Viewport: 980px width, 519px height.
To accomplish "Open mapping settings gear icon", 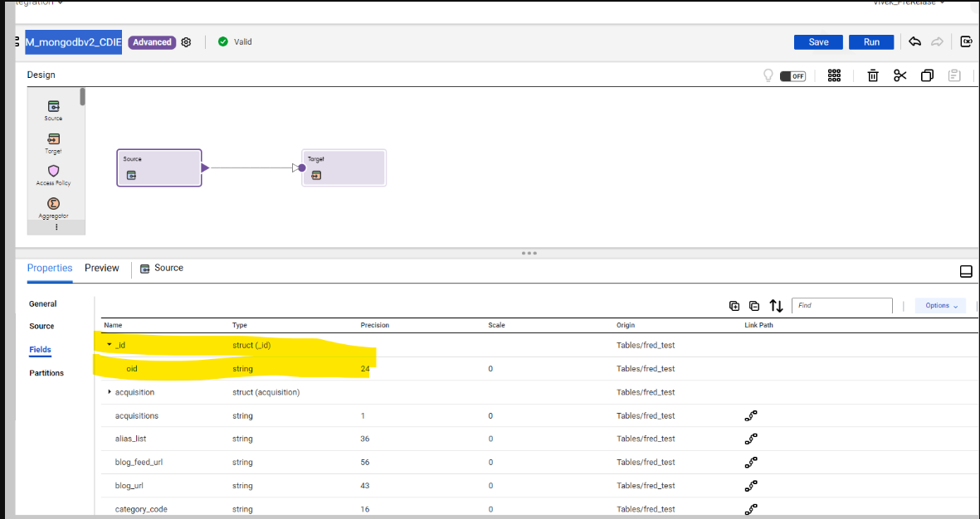I will pyautogui.click(x=186, y=42).
